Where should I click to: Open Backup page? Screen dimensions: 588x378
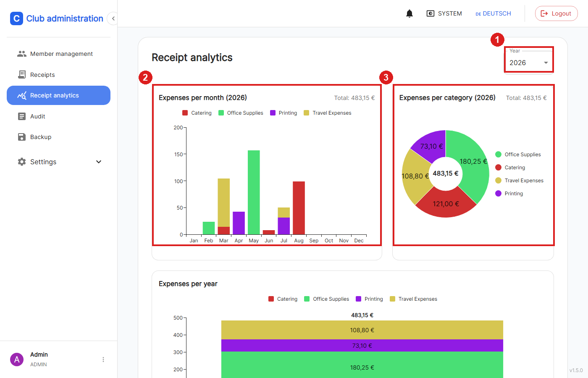58,137
